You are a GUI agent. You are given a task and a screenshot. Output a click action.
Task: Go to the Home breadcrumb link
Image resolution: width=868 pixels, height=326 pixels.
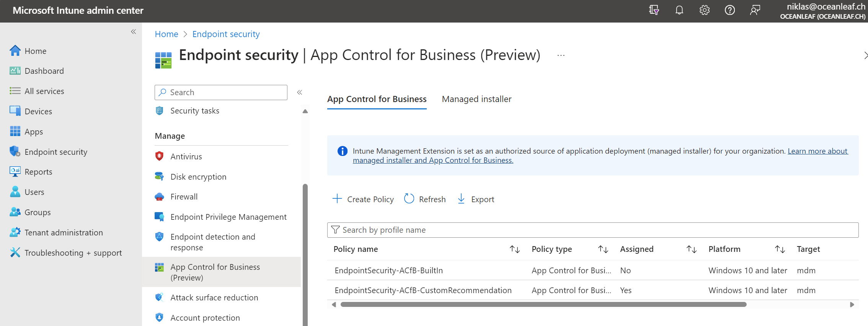pos(166,34)
